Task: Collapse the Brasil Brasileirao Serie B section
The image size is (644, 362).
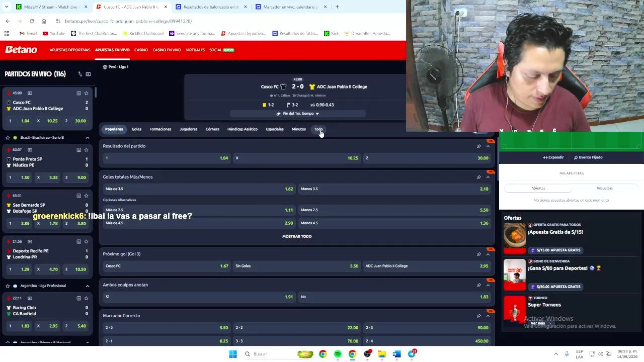Action: point(87,137)
